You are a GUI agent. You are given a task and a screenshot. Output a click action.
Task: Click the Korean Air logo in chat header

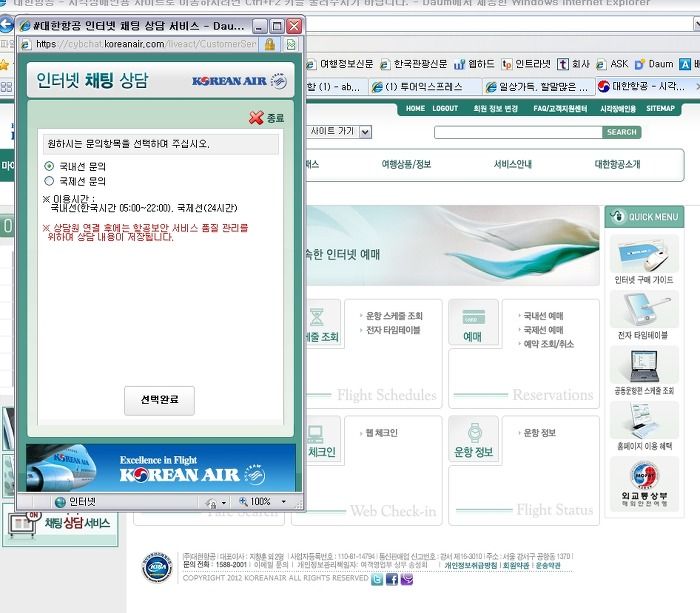[239, 81]
